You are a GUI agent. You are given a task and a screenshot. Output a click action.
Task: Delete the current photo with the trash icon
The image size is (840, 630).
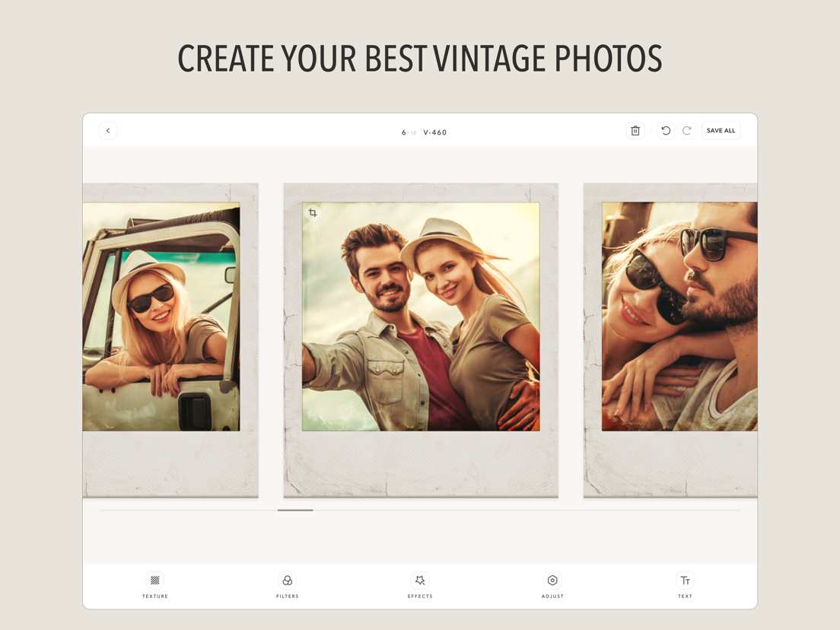coord(635,130)
